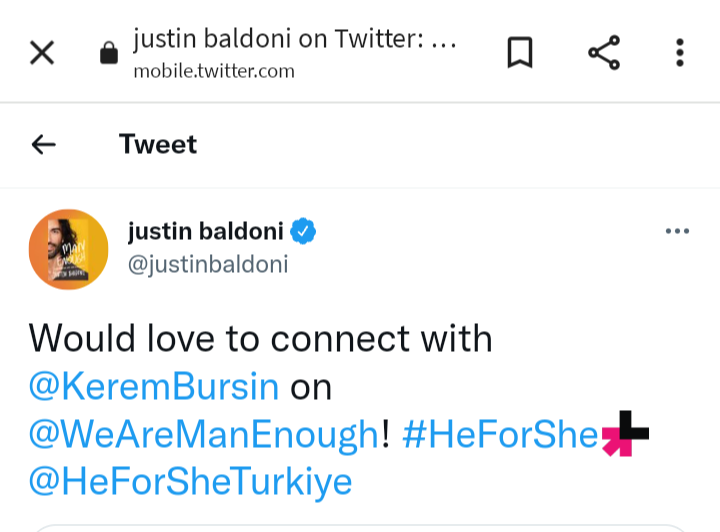Image resolution: width=720 pixels, height=532 pixels.
Task: Open the @justinbaldoni handle
Action: tap(208, 265)
